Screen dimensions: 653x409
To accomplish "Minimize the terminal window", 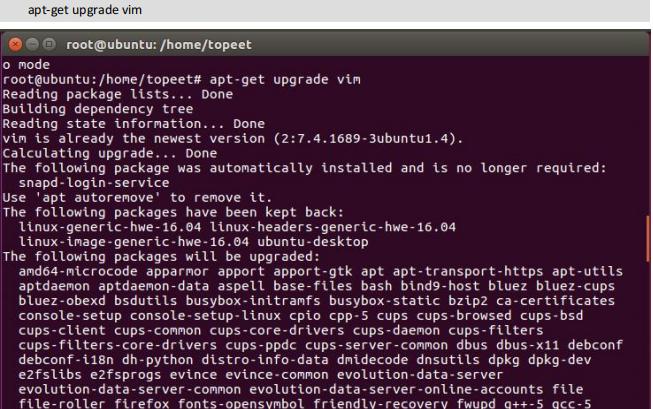I will 32,44.
